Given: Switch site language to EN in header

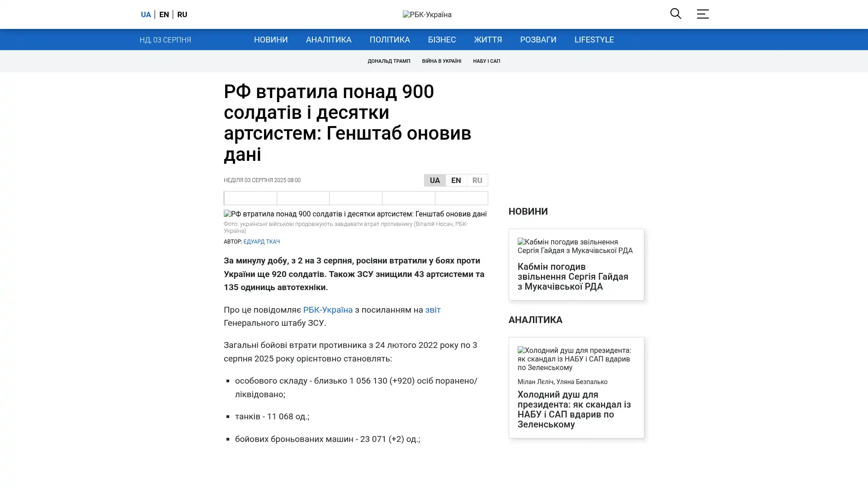Looking at the screenshot, I should [164, 14].
